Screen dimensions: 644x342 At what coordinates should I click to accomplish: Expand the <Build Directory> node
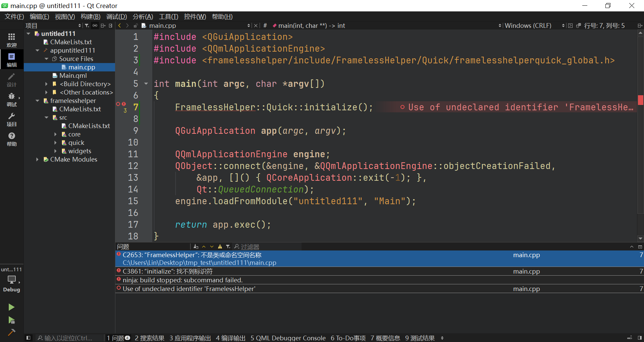(x=47, y=84)
